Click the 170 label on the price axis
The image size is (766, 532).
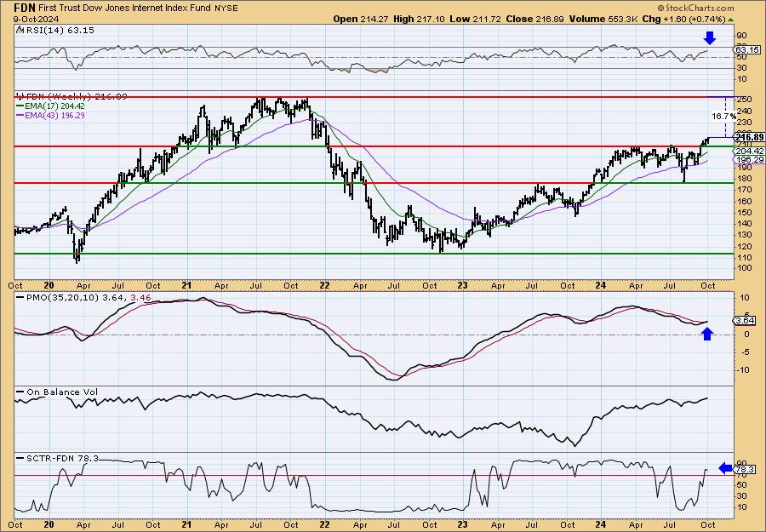[x=745, y=190]
